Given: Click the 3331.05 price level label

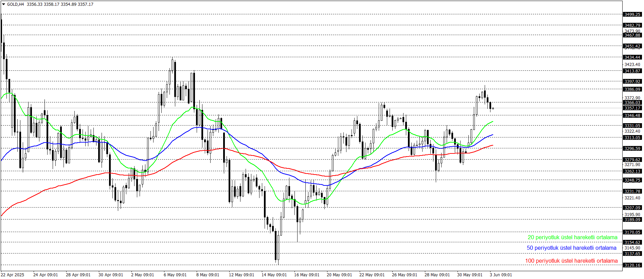Looking at the screenshot, I should [632, 126].
